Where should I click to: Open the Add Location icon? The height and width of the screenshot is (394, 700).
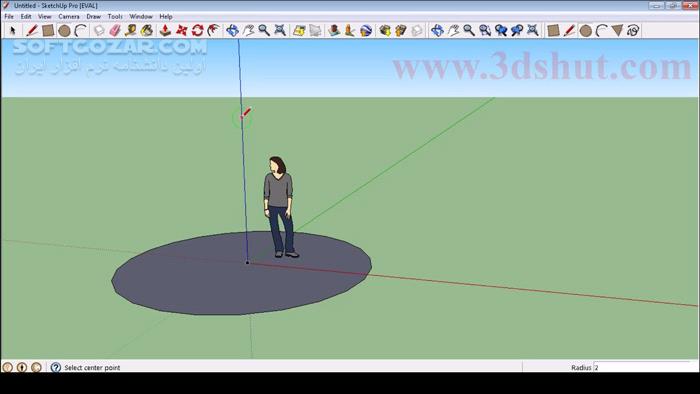click(299, 30)
